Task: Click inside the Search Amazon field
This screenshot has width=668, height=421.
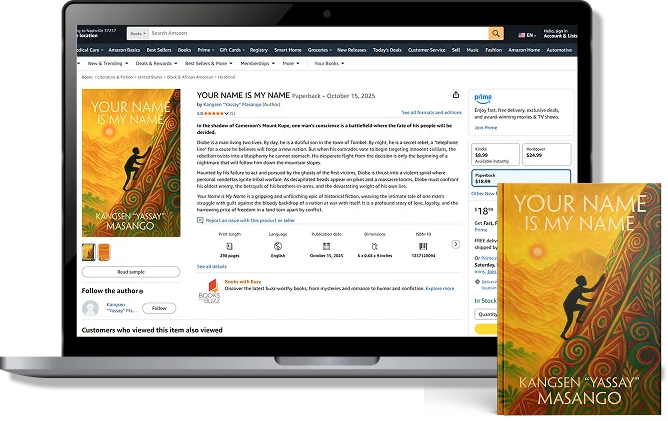Action: point(319,33)
